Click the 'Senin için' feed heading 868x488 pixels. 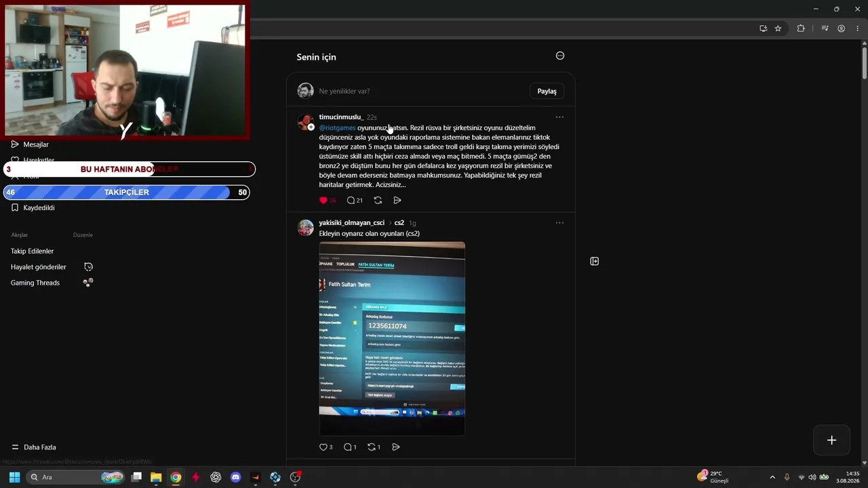pyautogui.click(x=316, y=57)
